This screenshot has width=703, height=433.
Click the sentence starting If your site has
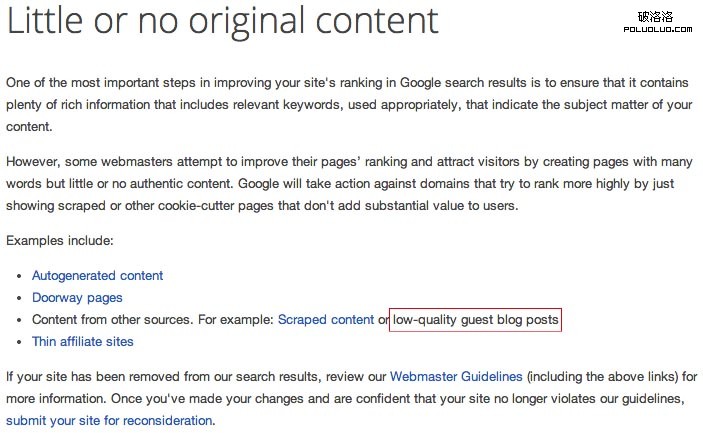(x=352, y=398)
